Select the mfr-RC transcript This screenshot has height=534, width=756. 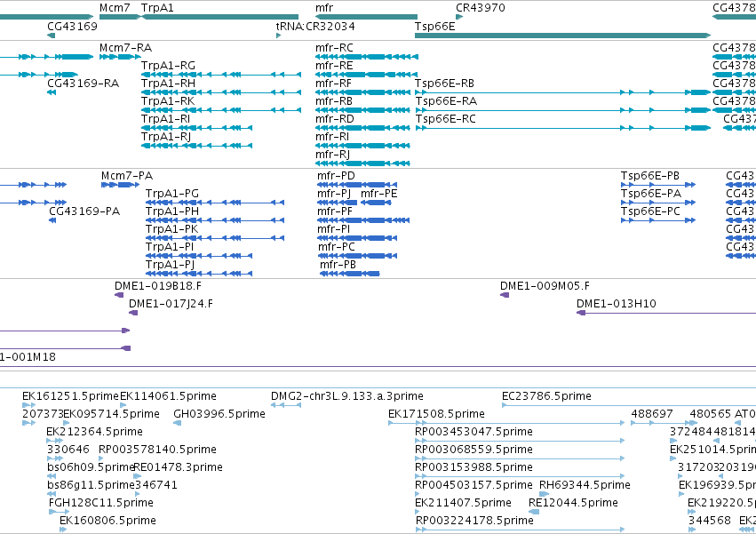pyautogui.click(x=366, y=57)
